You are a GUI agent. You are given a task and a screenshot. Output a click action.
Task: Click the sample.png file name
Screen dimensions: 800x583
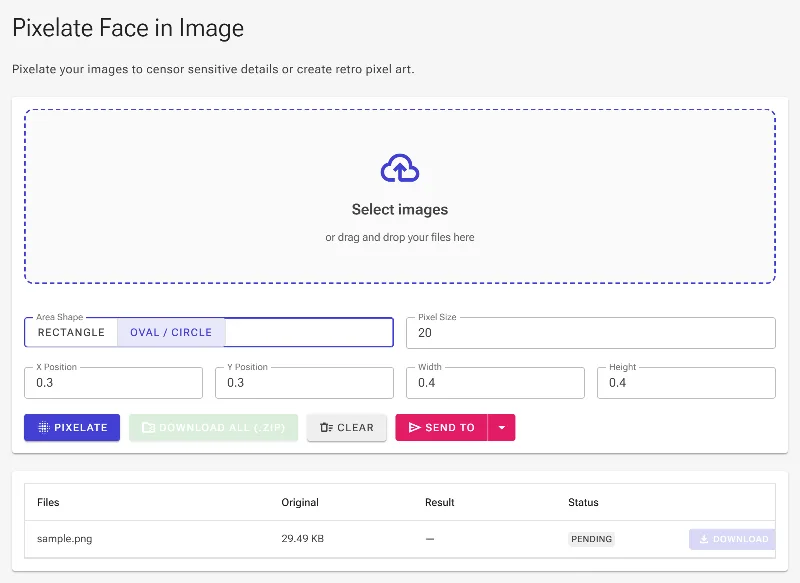coord(65,539)
